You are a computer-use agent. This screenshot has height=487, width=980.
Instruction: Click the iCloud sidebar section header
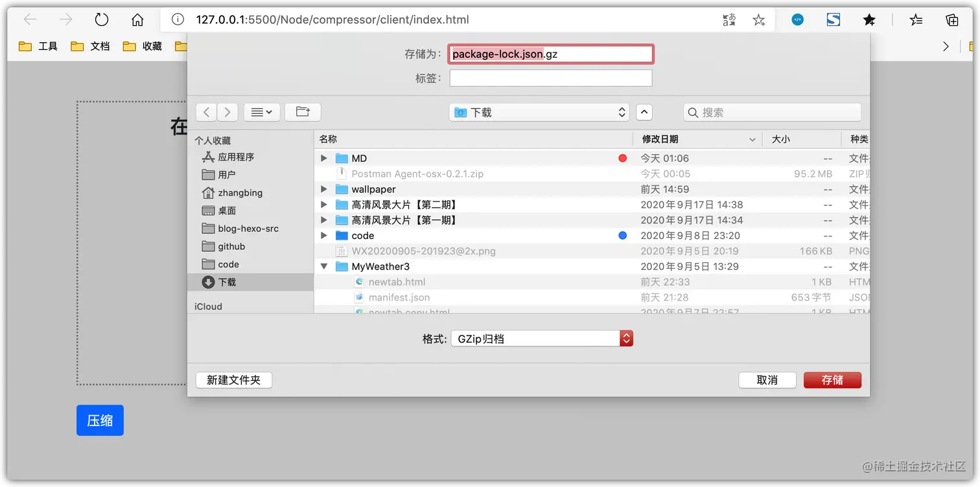pos(208,306)
